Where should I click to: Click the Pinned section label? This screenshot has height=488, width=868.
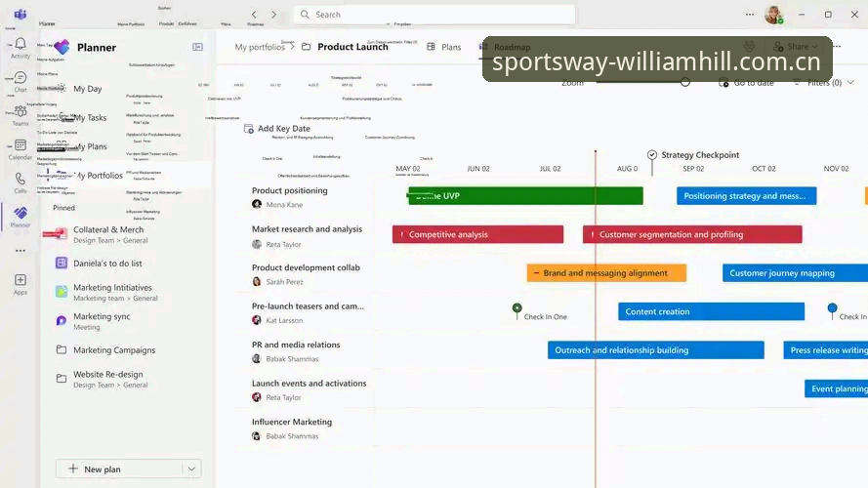point(63,208)
